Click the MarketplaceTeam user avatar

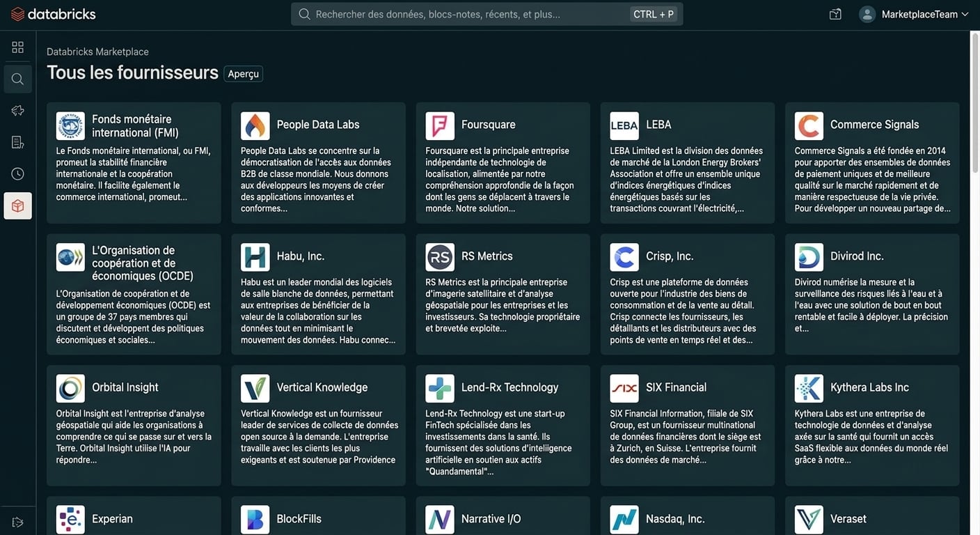pyautogui.click(x=867, y=14)
